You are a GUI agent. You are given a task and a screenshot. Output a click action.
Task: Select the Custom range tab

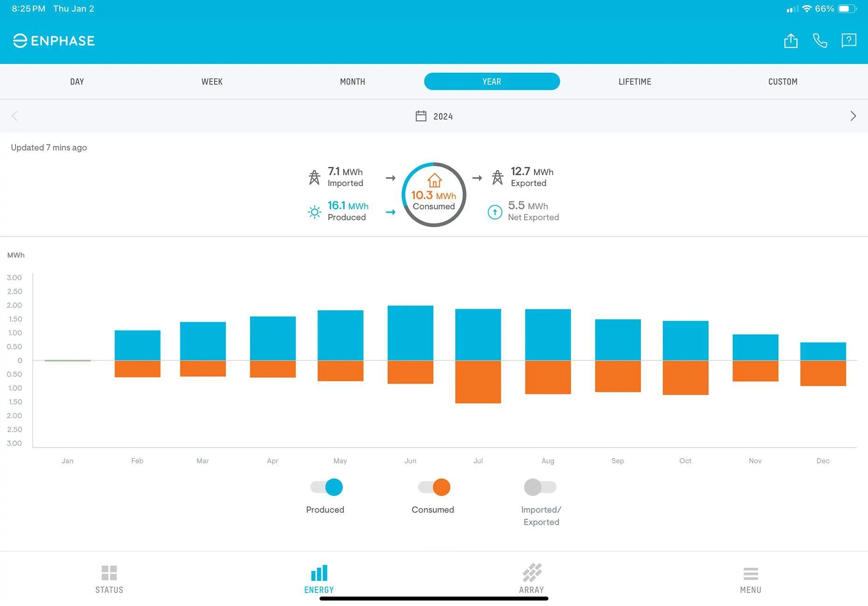coord(782,82)
